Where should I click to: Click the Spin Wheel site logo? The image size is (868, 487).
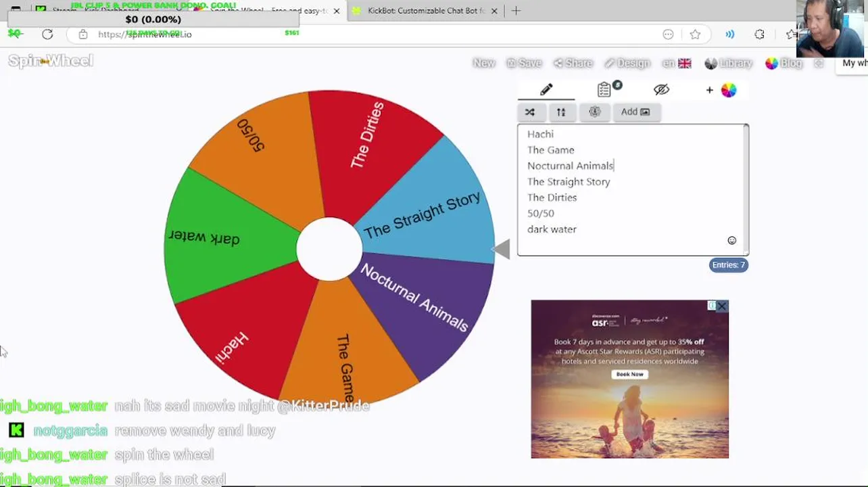coord(51,61)
